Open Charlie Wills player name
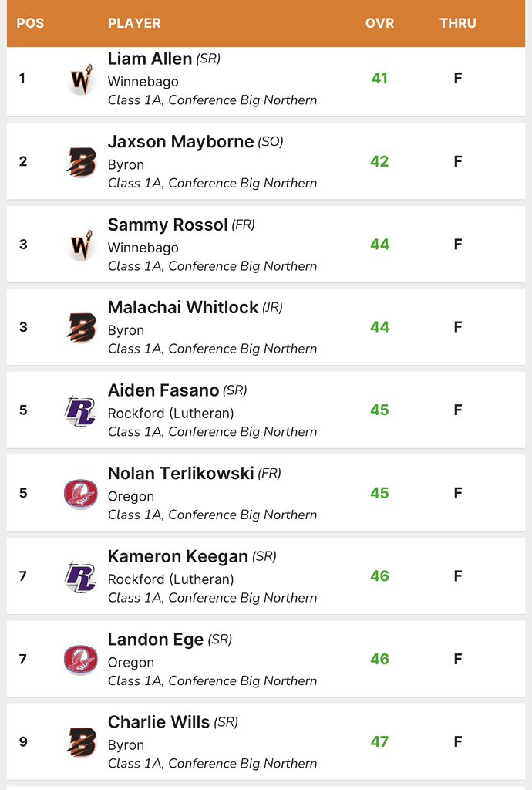The height and width of the screenshot is (790, 532). pyautogui.click(x=159, y=722)
